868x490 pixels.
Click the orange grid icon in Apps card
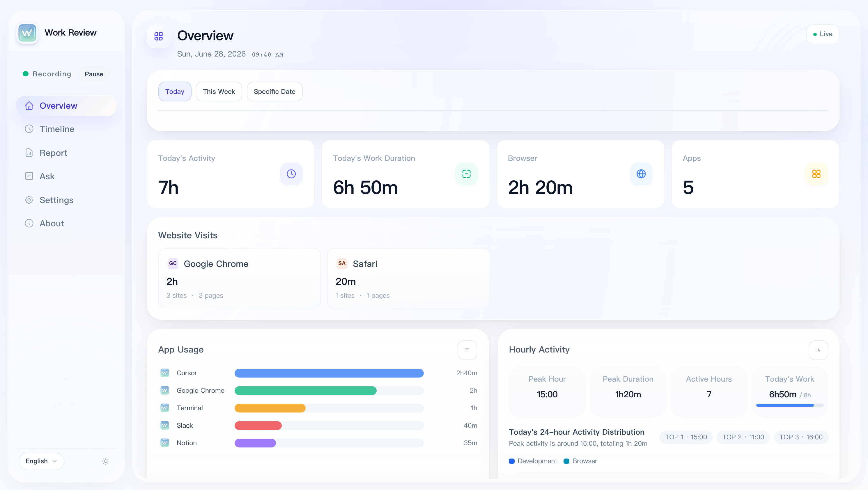coord(816,174)
